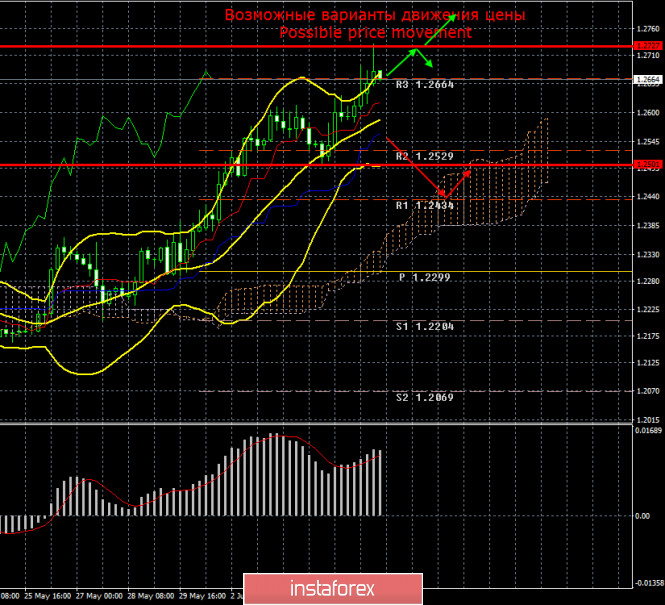Click the 1.2015 price axis label
The image size is (665, 605).
[x=648, y=420]
